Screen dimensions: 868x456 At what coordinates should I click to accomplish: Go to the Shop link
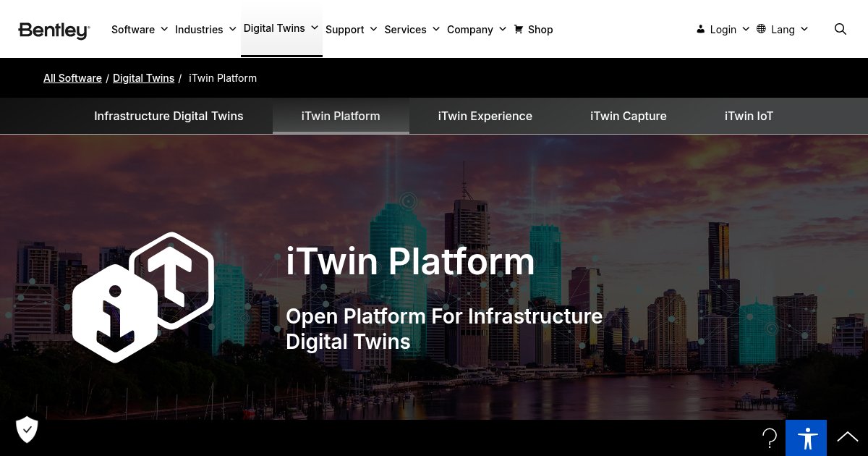pos(540,30)
